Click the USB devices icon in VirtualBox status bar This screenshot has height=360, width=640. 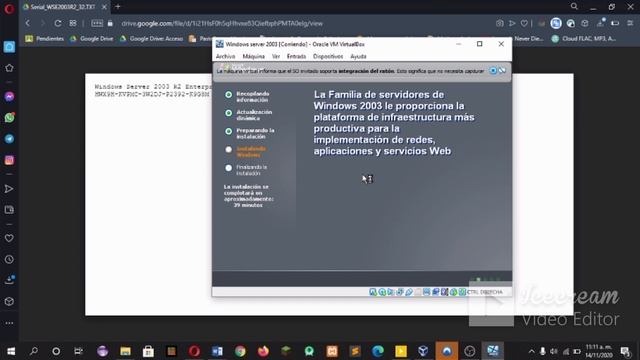click(x=409, y=292)
